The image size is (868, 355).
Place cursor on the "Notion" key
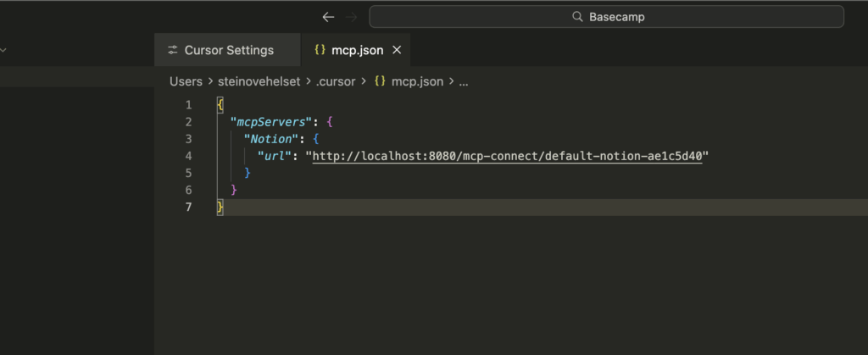pos(268,139)
